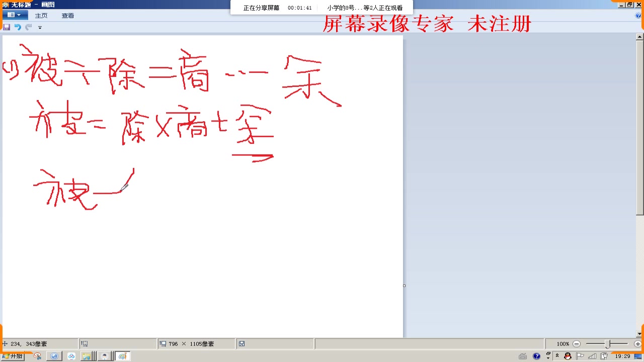
Task: Undo the last drawing stroke
Action: [17, 27]
